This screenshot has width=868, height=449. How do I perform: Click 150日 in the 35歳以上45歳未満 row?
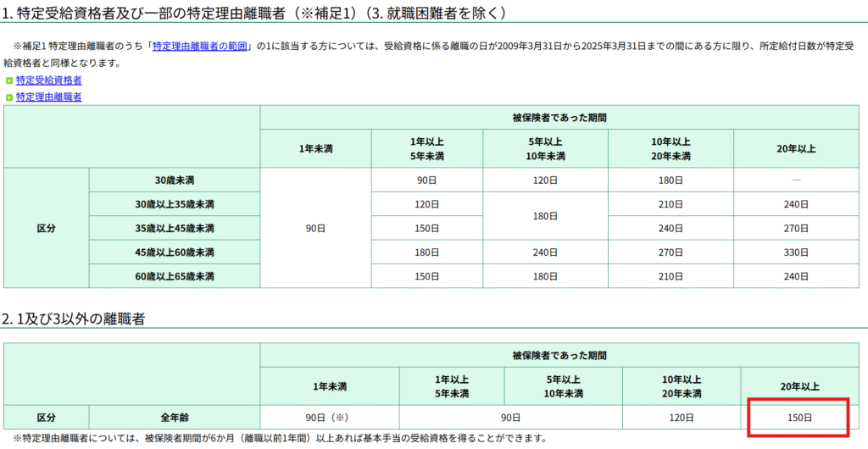point(427,228)
